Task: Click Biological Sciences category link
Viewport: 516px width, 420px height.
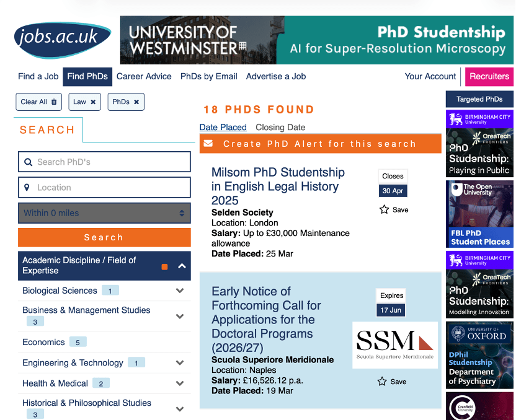Action: (60, 291)
